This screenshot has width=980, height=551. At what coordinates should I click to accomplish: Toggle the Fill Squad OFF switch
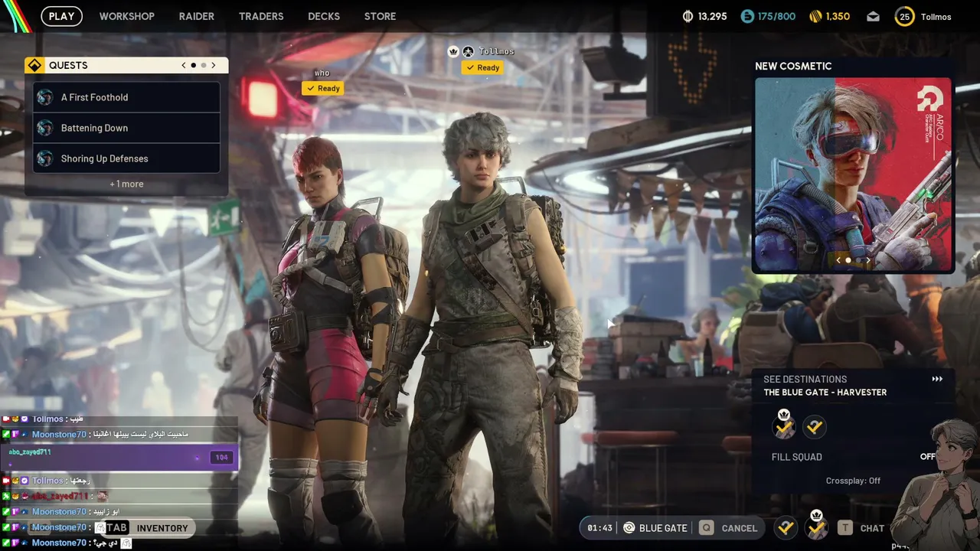point(927,457)
